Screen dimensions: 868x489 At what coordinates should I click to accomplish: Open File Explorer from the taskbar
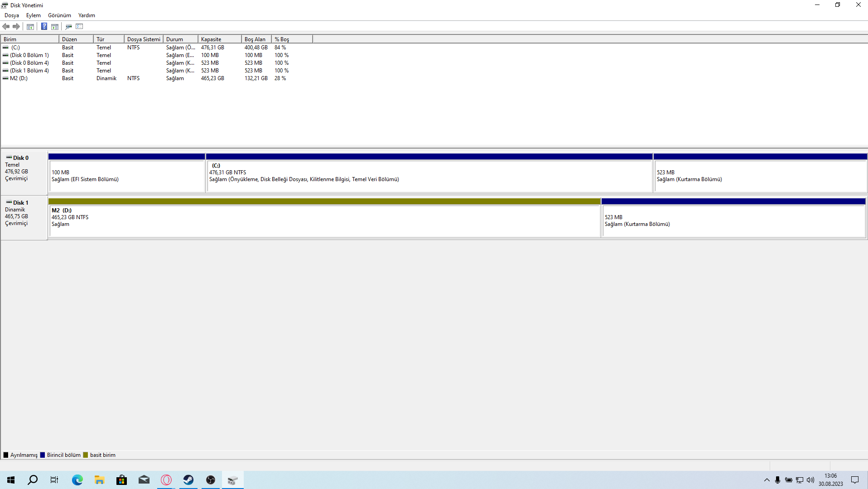pos(100,480)
